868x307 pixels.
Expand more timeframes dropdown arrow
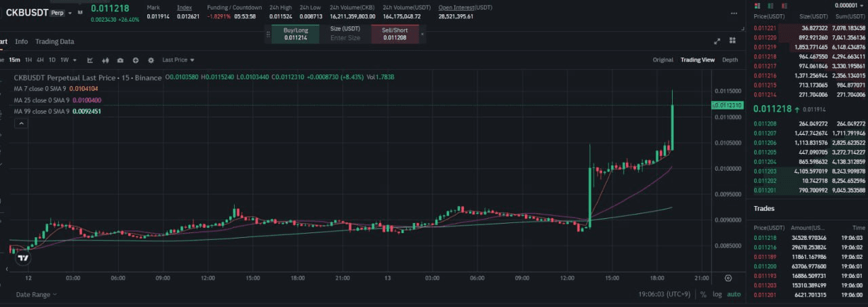(75, 60)
